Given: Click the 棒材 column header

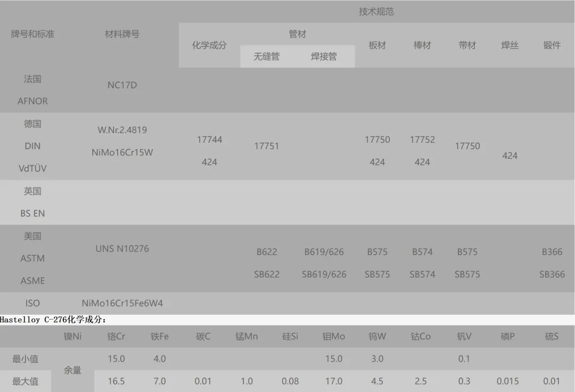Looking at the screenshot, I should [x=422, y=45].
